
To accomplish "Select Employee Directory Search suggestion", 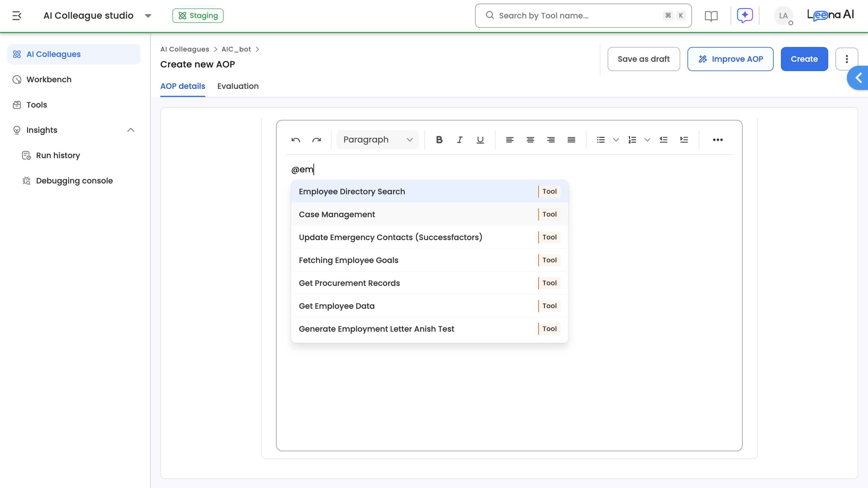I will [429, 191].
